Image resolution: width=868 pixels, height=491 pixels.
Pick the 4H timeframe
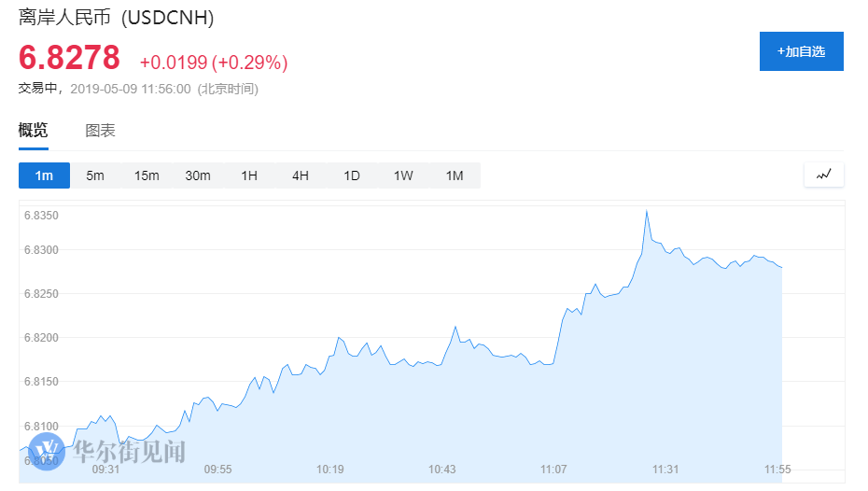(300, 175)
